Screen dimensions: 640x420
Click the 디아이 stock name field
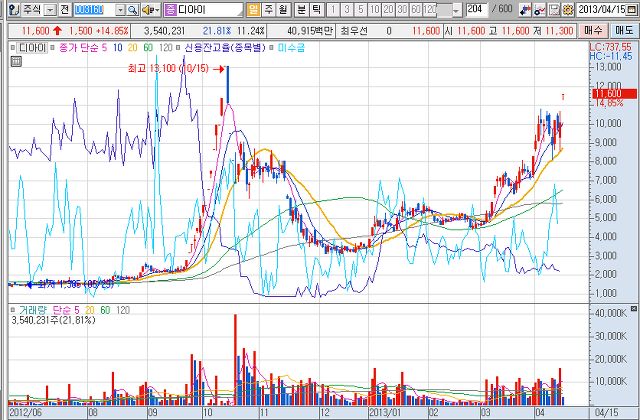pos(209,10)
